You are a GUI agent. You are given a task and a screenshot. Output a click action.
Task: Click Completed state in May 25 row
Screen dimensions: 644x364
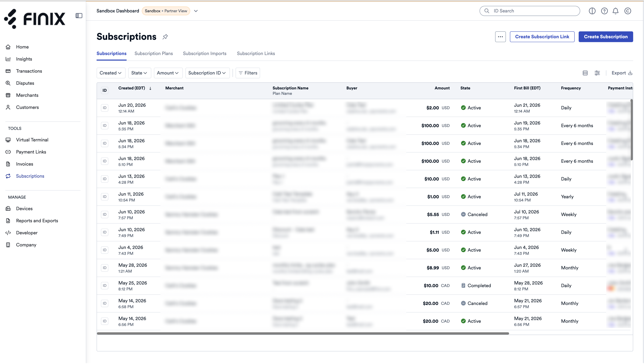click(x=476, y=286)
